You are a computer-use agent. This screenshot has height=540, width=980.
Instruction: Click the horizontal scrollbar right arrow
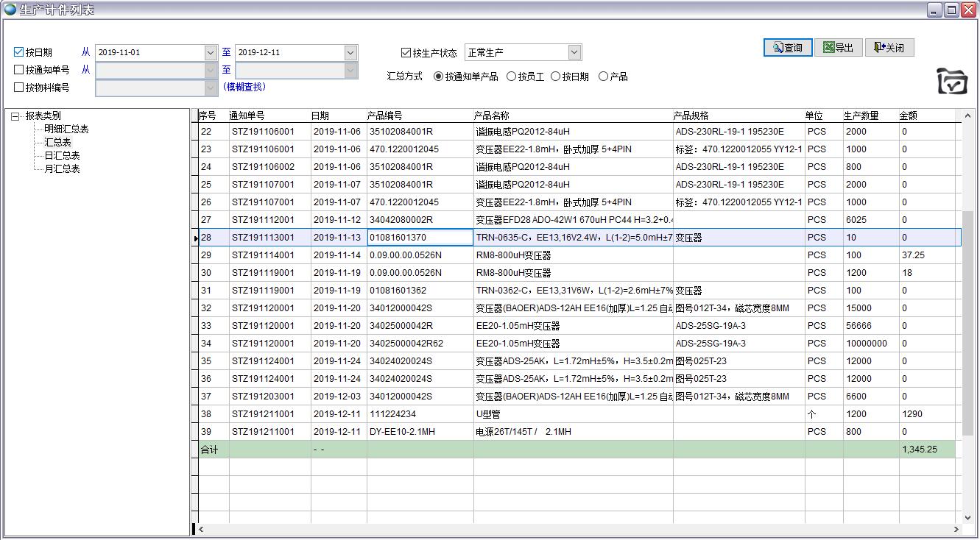pyautogui.click(x=956, y=529)
